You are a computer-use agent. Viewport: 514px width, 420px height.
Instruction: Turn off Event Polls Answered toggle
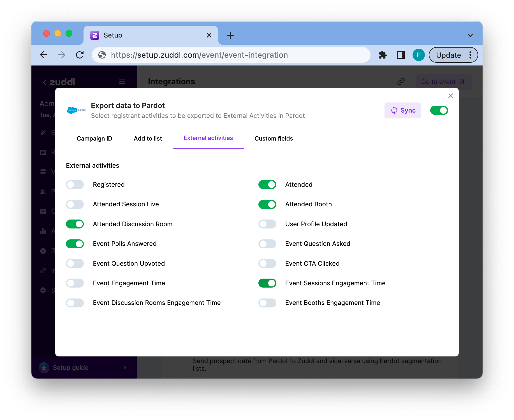[75, 244]
